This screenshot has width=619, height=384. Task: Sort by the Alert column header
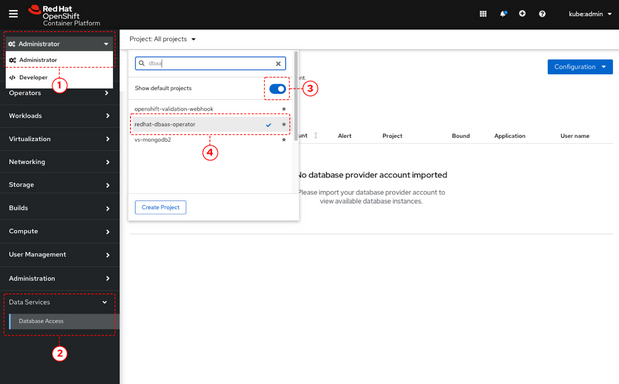click(344, 136)
